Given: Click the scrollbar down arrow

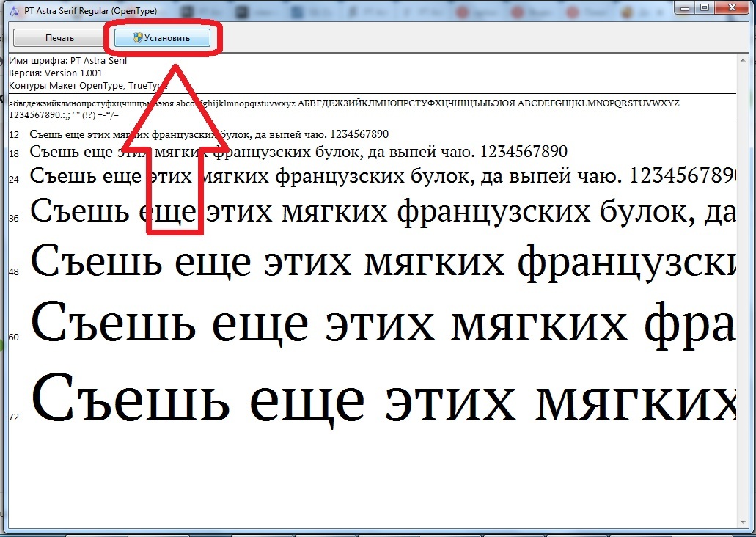Looking at the screenshot, I should (743, 522).
